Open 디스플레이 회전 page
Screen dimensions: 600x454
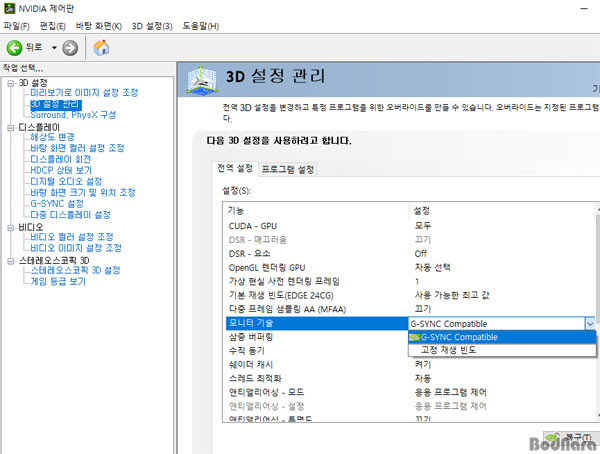coord(60,159)
